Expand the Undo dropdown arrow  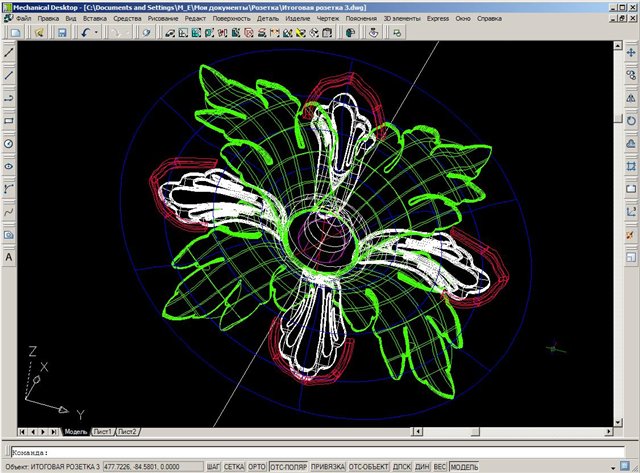(x=96, y=33)
